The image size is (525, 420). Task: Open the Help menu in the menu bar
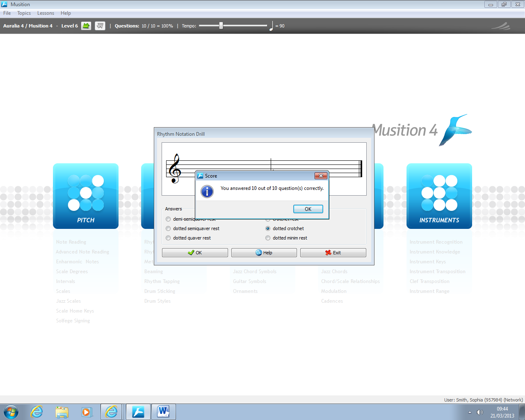point(66,13)
